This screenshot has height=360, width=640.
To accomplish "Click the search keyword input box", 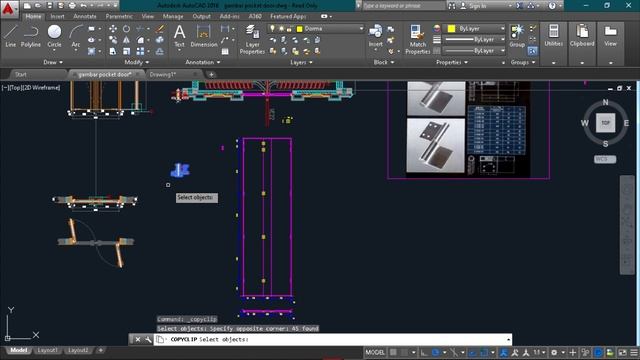I will [403, 6].
